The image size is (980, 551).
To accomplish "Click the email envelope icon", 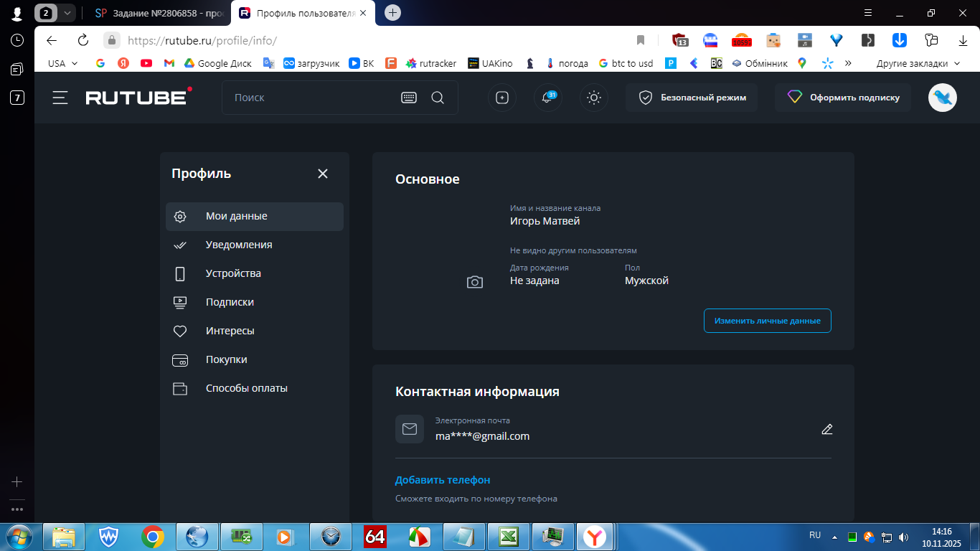I will pos(410,429).
